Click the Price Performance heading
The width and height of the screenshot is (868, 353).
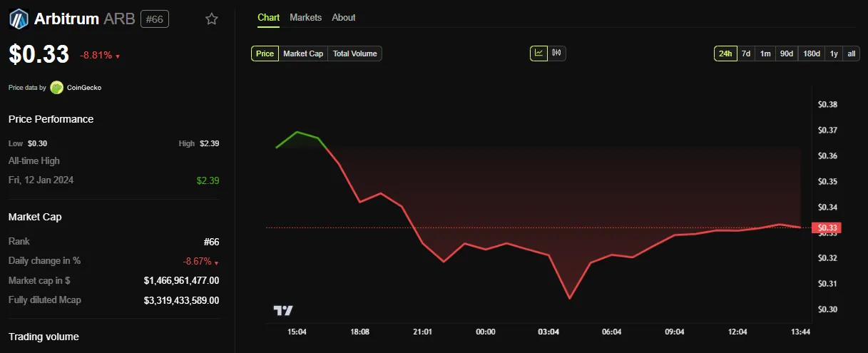tap(51, 119)
